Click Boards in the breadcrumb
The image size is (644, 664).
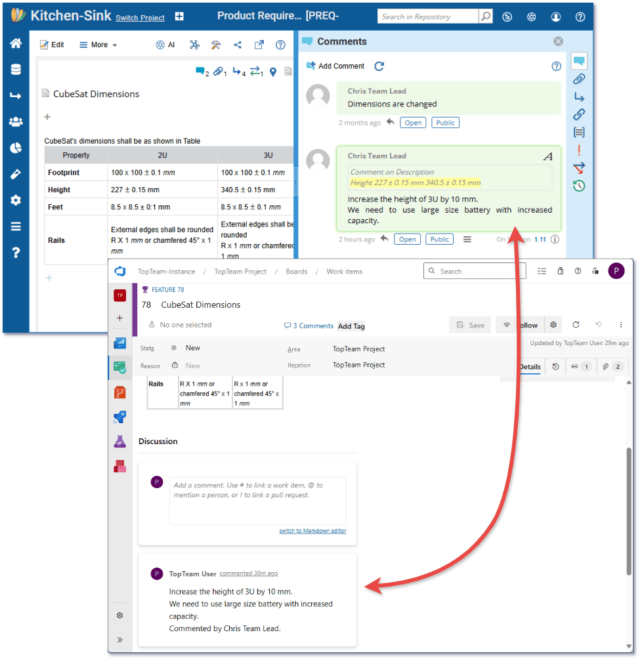[x=297, y=271]
